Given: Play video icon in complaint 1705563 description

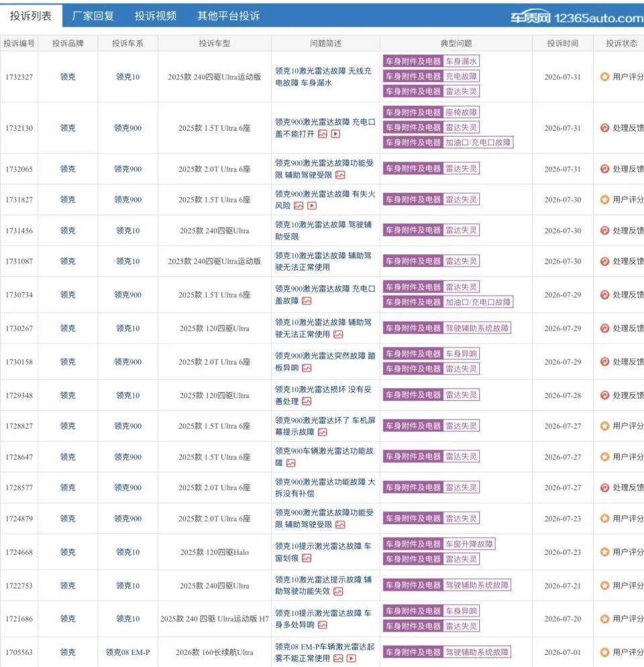Looking at the screenshot, I should tap(352, 658).
